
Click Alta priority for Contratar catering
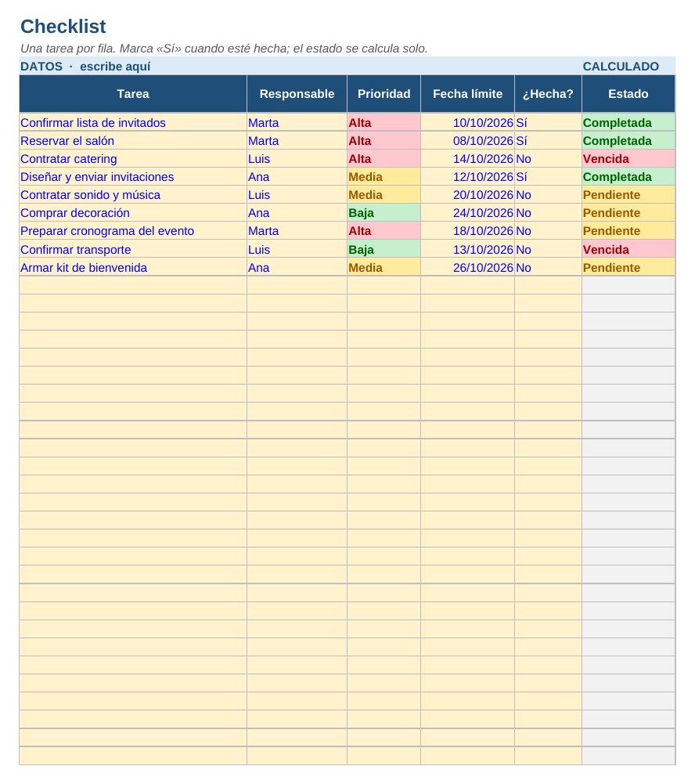point(384,158)
